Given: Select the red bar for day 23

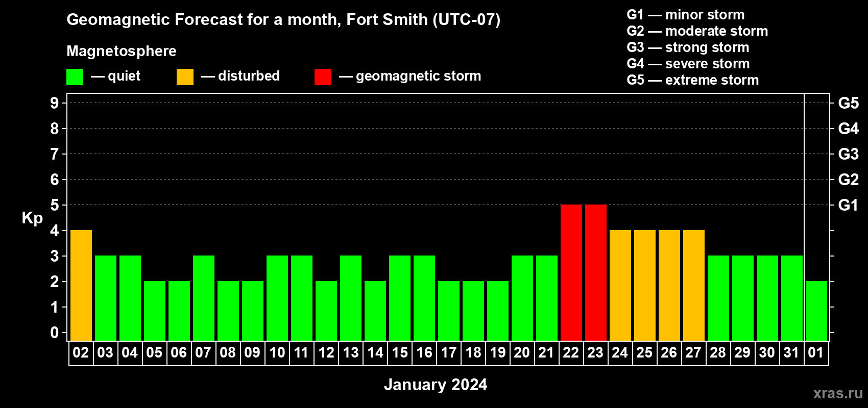Looking at the screenshot, I should coord(596,273).
